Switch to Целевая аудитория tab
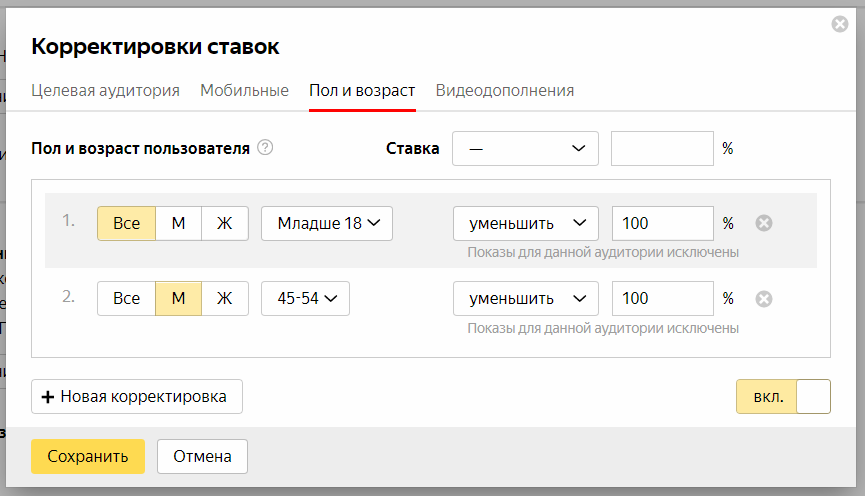Screen dimensions: 865x496 [x=105, y=90]
